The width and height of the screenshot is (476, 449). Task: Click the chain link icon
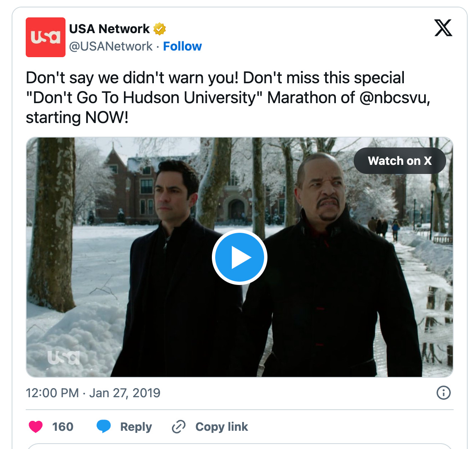coord(178,427)
